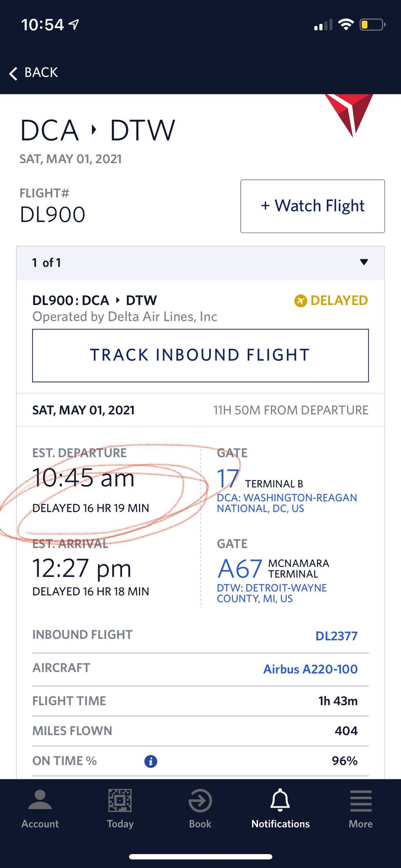Screen dimensions: 401x868
Task: Open the On Time % info icon
Action: click(x=151, y=761)
